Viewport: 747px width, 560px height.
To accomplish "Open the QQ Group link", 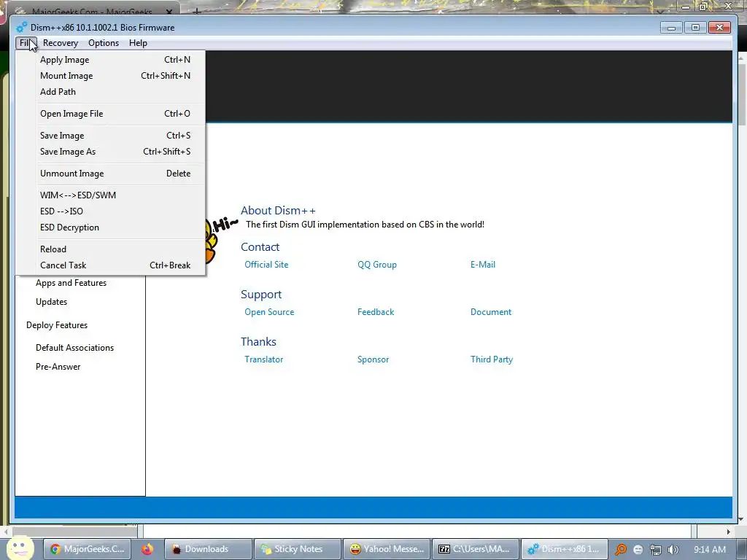I will 377,265.
